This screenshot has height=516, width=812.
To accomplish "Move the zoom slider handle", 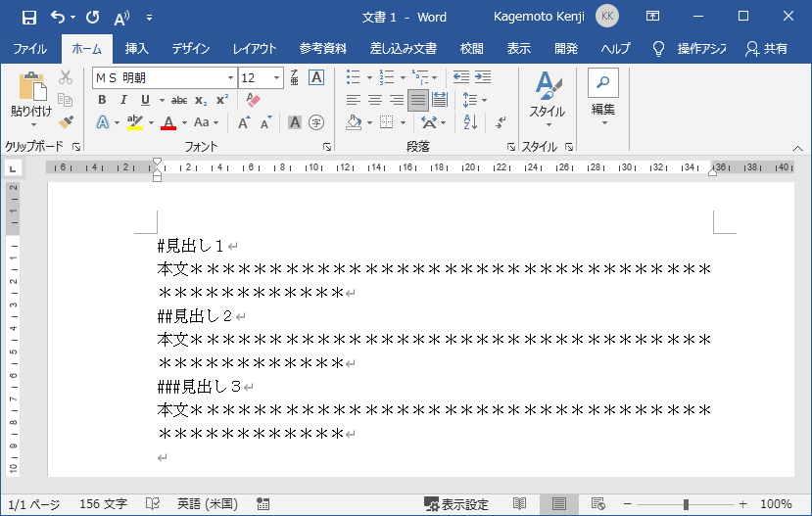I will 686,504.
